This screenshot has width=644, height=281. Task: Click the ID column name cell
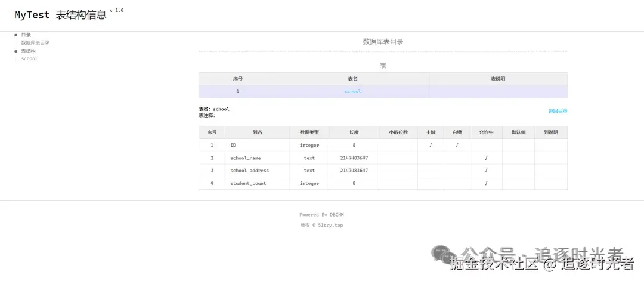click(x=258, y=146)
